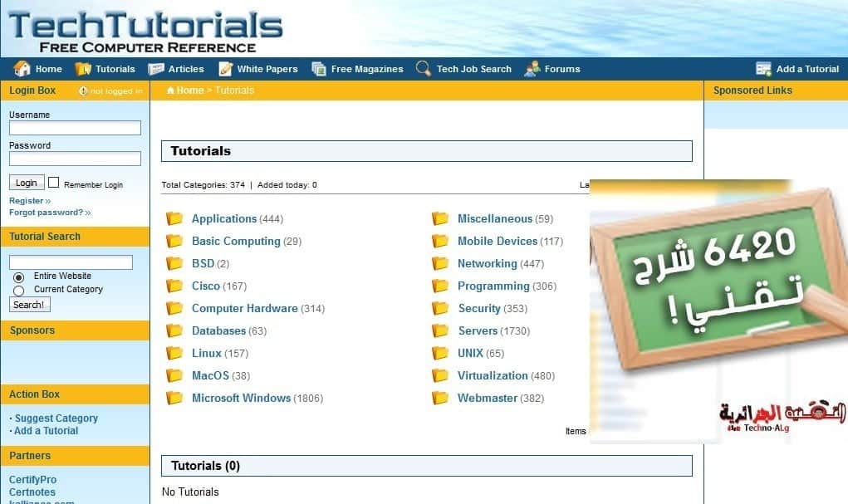Click the Forums people icon
This screenshot has height=504, width=848.
pyautogui.click(x=532, y=69)
